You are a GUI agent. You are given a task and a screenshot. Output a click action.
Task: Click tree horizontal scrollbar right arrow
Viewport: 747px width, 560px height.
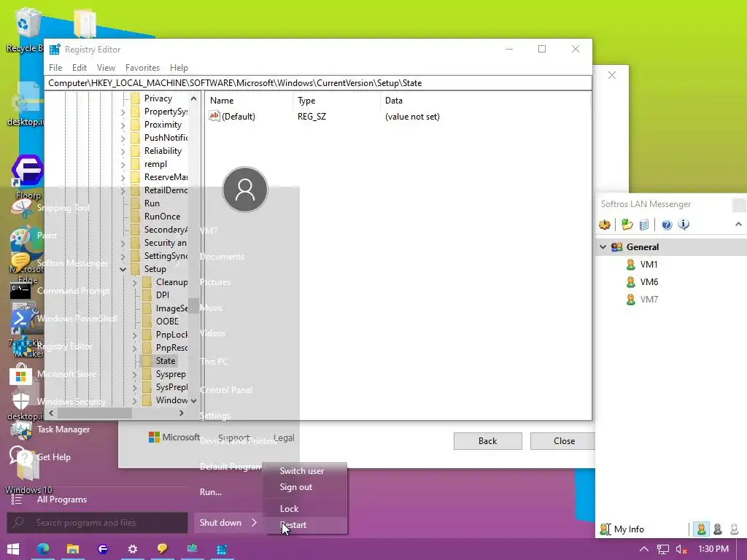point(181,413)
